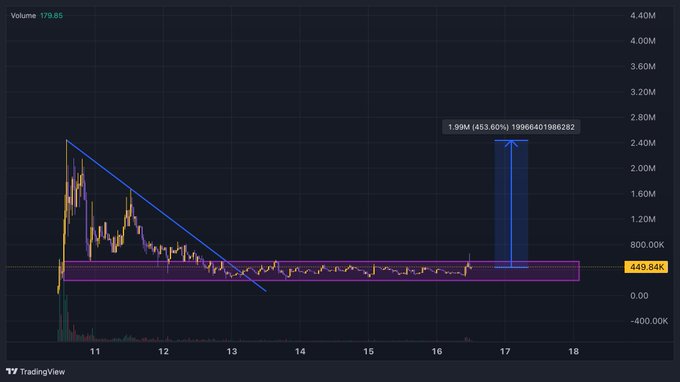This screenshot has width=680, height=382.
Task: Click the 1.60M price axis label
Action: click(643, 194)
